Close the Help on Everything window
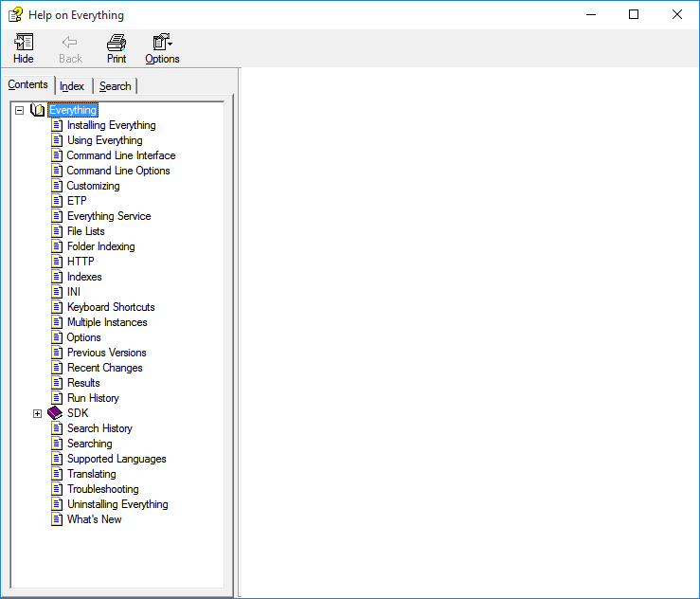Image resolution: width=700 pixels, height=599 pixels. tap(676, 15)
